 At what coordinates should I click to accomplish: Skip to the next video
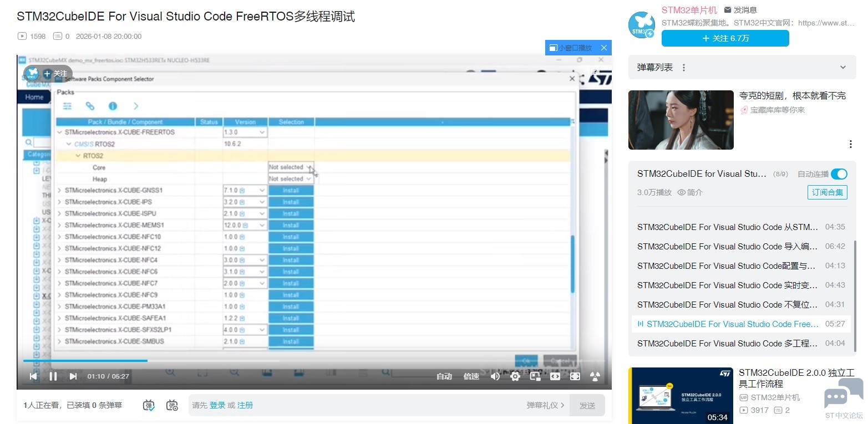73,376
